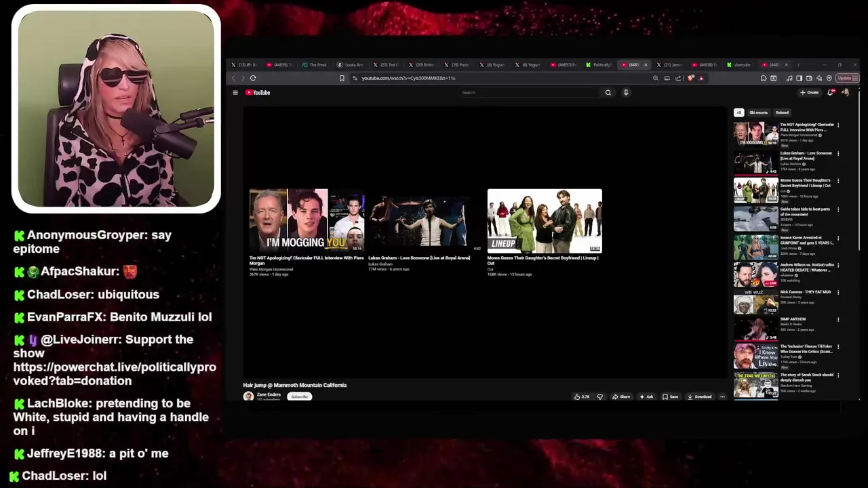Select the Related filter chip
Viewport: 868px width, 488px height.
coord(783,113)
